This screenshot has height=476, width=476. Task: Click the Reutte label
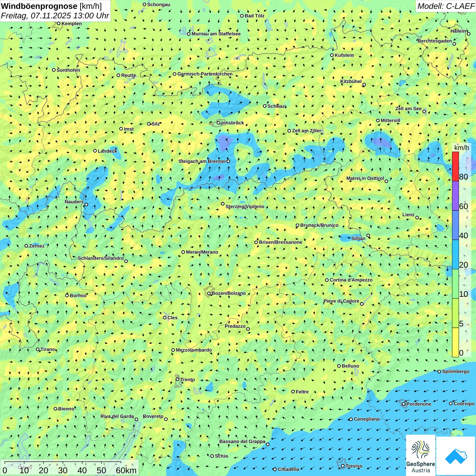129,75
